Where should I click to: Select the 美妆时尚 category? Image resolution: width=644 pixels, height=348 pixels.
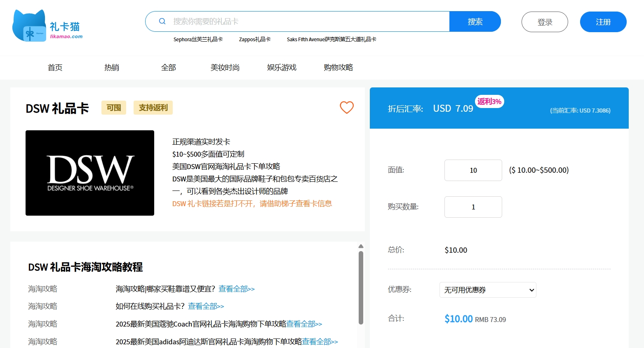[225, 68]
